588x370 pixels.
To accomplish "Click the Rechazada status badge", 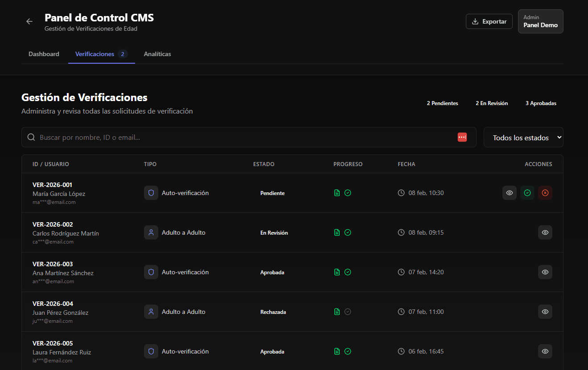I will [273, 312].
